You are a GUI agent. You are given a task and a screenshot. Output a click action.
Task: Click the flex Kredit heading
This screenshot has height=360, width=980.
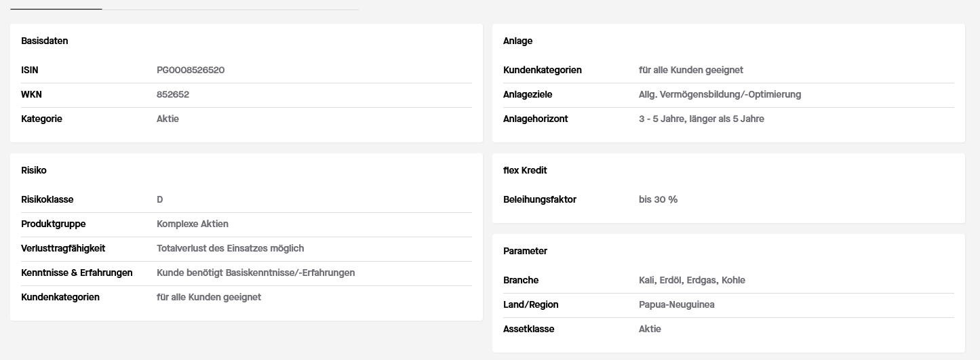tap(525, 170)
